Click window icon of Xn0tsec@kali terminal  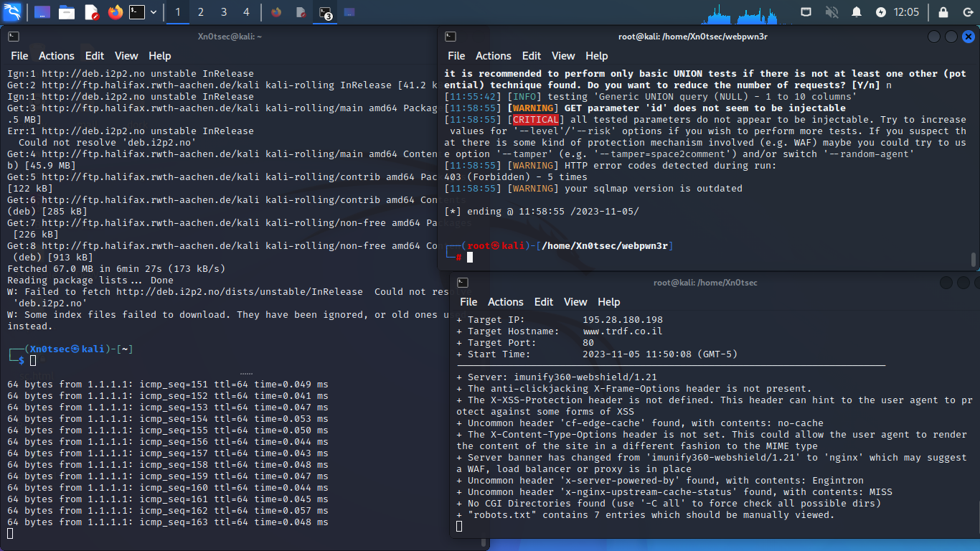pos(14,37)
